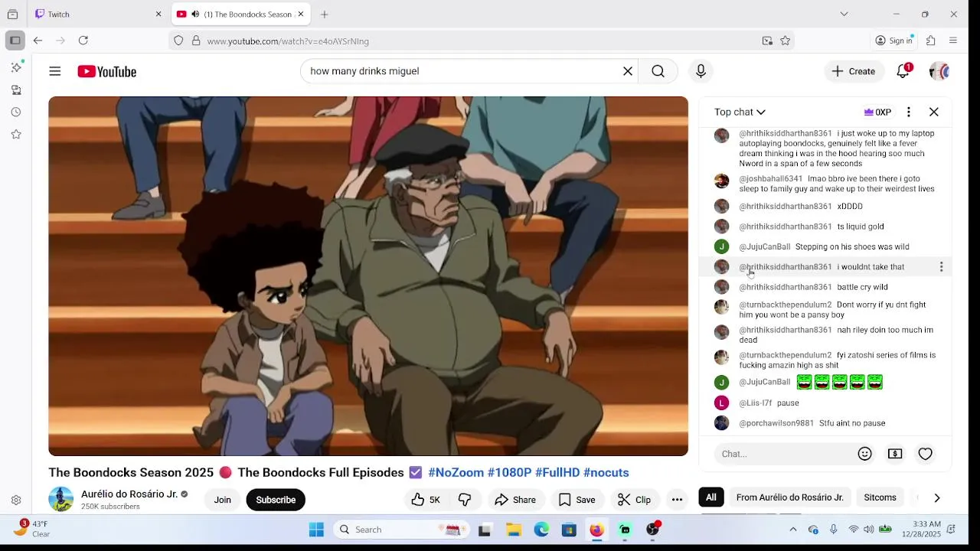980x551 pixels.
Task: Go to the YouTube home logo
Action: click(106, 71)
